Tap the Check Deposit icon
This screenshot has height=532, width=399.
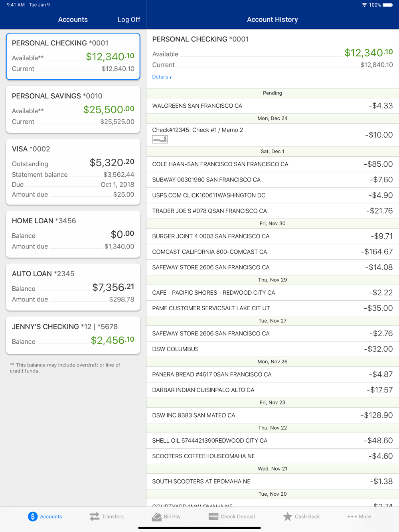point(213,516)
